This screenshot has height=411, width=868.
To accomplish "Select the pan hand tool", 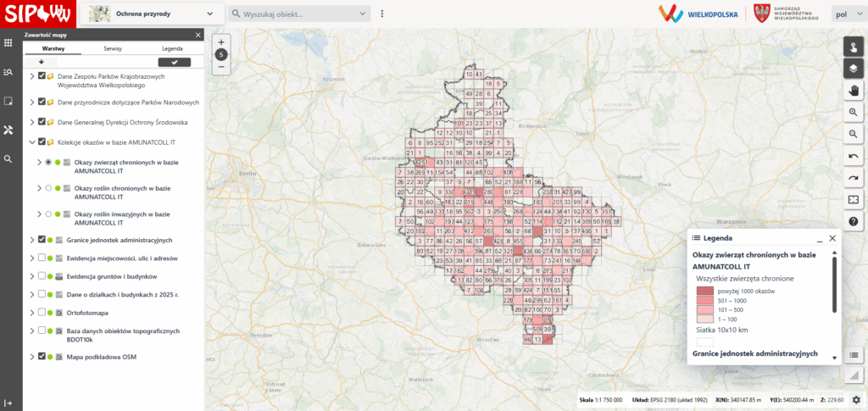I will pyautogui.click(x=853, y=90).
